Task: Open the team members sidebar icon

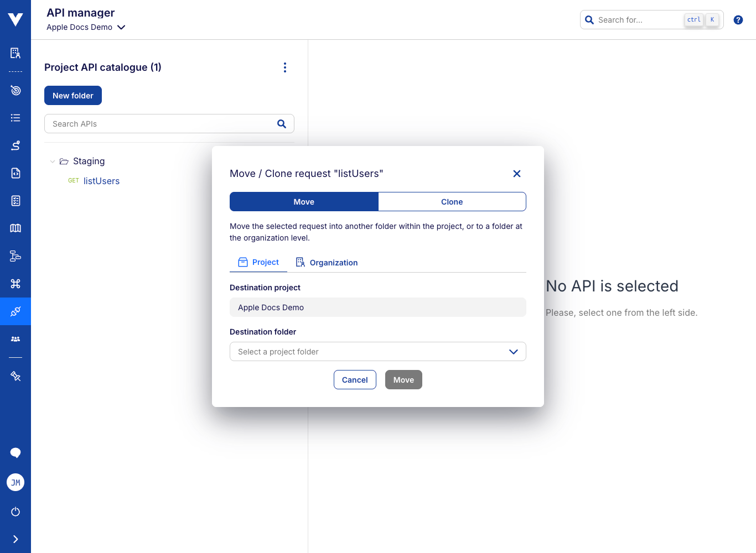Action: pos(15,339)
